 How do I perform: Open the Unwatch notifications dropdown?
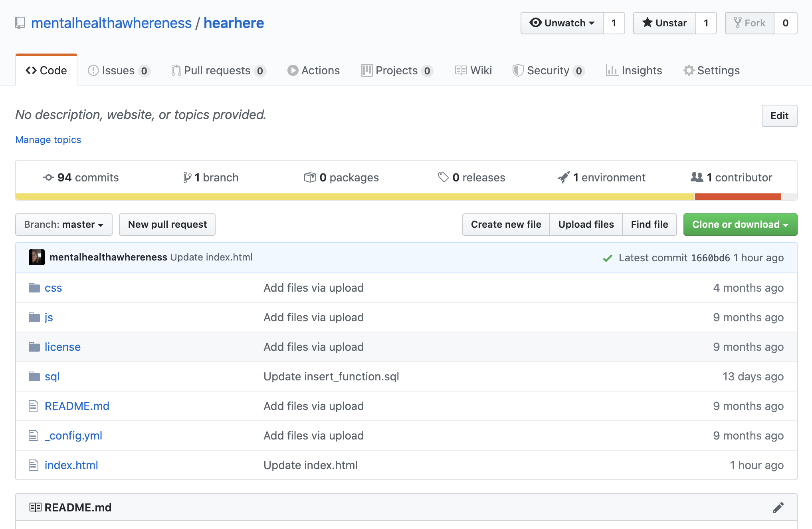click(562, 23)
